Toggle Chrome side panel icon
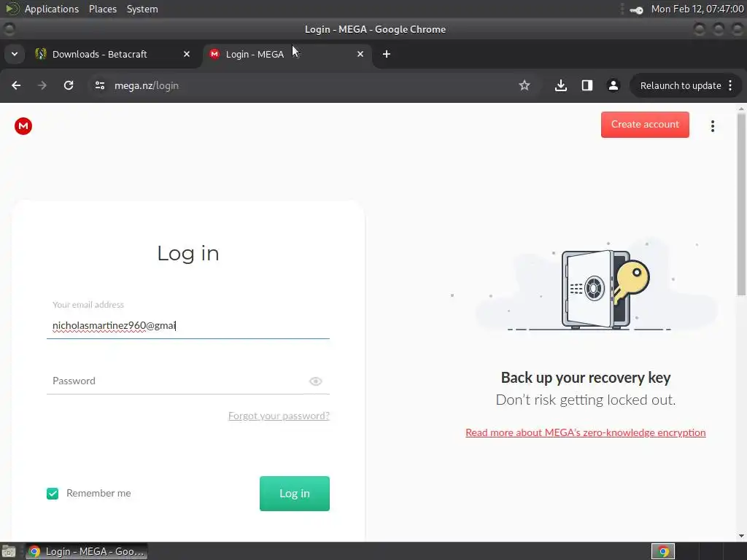This screenshot has height=560, width=747. click(587, 85)
